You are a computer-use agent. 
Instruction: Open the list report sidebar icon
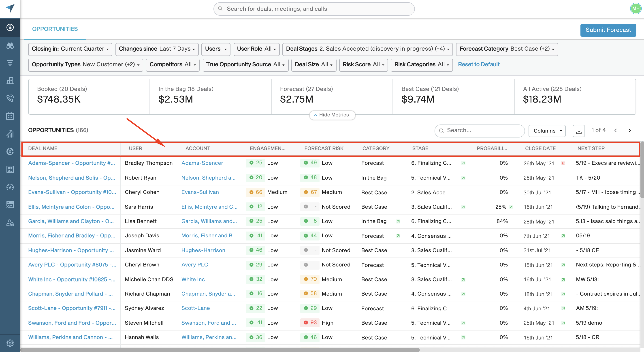[x=10, y=169]
